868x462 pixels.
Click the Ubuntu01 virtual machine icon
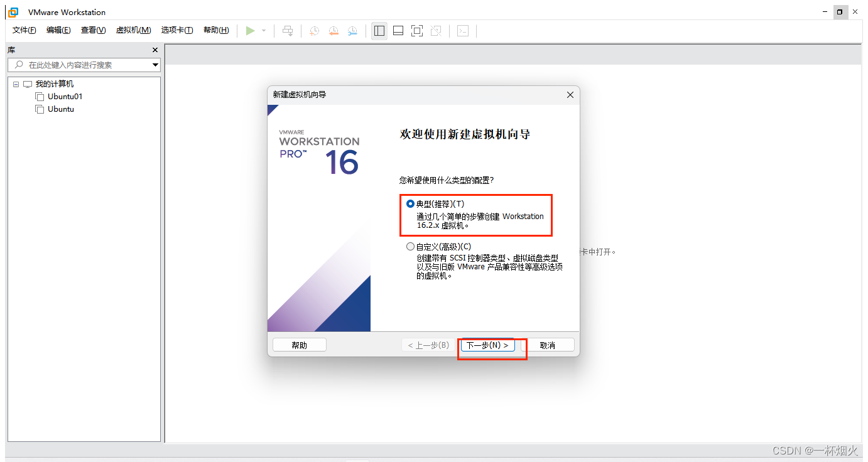[40, 97]
